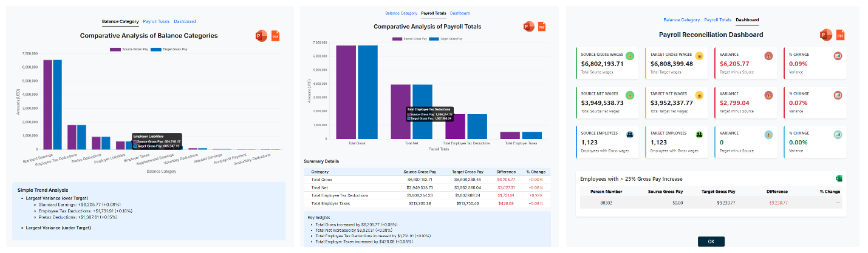868x253 pixels.
Task: Download the Balance Category chart as PDF
Action: click(x=275, y=36)
